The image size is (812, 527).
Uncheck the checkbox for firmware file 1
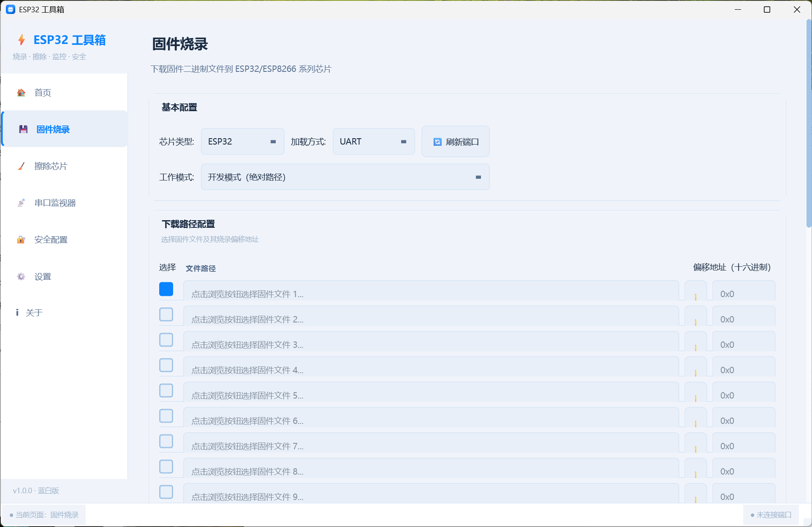(166, 289)
